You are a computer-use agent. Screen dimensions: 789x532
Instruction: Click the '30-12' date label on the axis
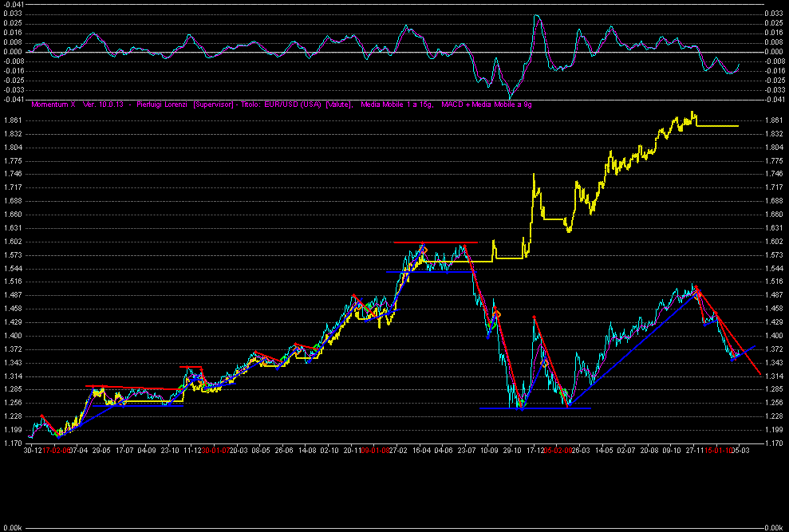tap(32, 451)
